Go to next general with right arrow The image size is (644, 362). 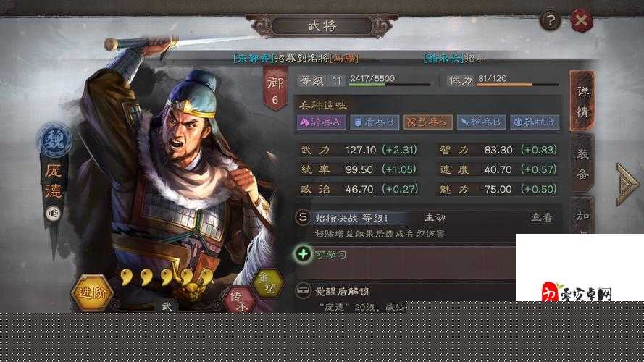pos(627,183)
